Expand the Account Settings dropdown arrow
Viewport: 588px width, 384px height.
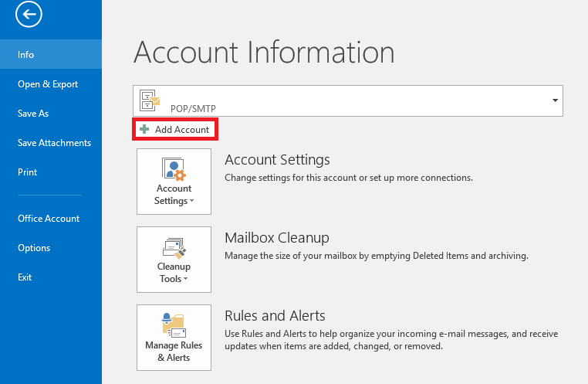[x=191, y=202]
